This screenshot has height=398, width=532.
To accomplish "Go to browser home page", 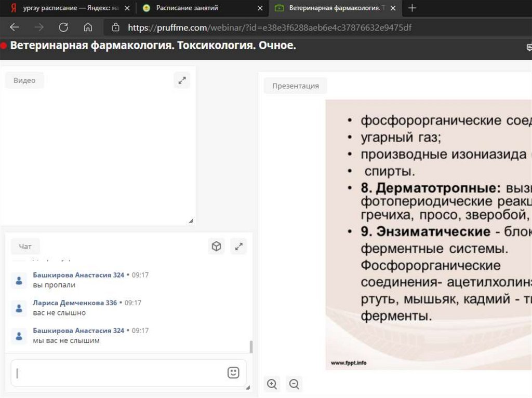I will [x=88, y=28].
